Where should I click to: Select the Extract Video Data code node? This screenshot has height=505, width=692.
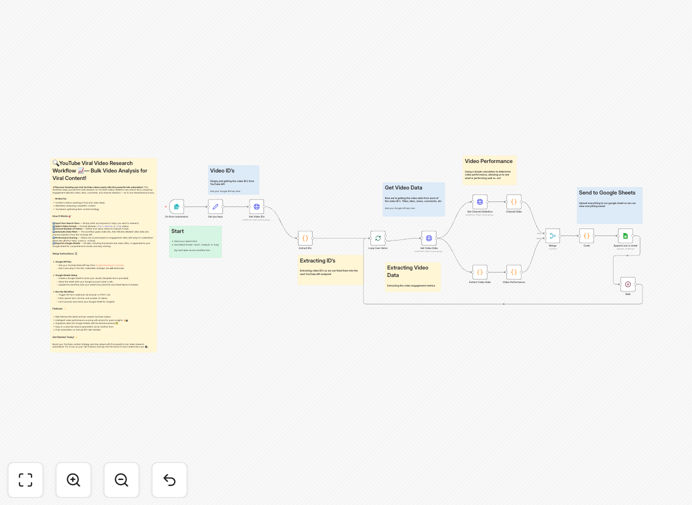point(480,272)
